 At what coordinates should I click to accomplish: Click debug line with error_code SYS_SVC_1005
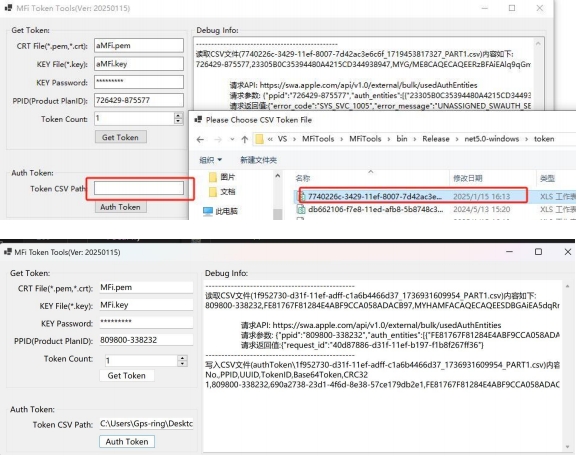point(380,106)
